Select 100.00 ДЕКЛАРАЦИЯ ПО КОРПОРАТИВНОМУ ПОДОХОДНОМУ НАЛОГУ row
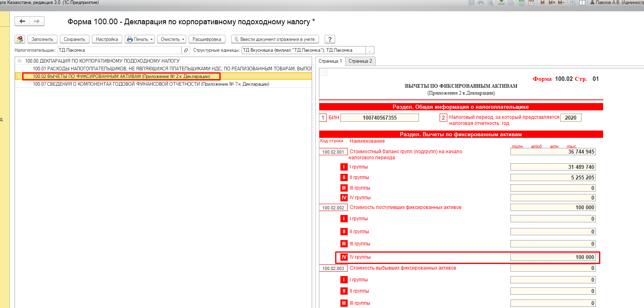This screenshot has height=308, width=644. 164,61
